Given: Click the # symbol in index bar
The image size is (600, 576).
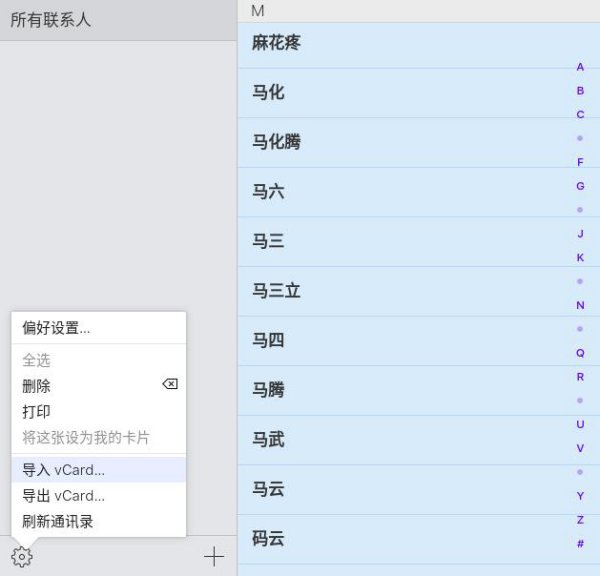Looking at the screenshot, I should click(x=580, y=544).
